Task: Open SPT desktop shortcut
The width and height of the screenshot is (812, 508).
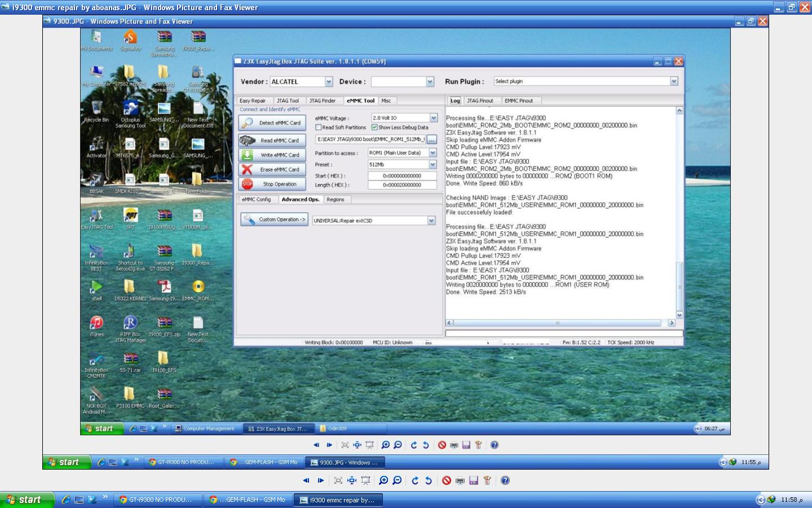Action: pyautogui.click(x=130, y=219)
